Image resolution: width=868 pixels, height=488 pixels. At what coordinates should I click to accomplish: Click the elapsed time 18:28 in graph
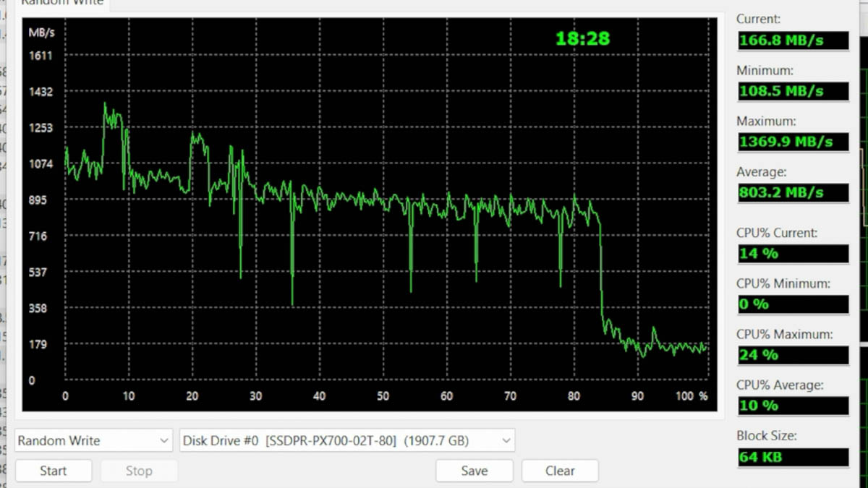[582, 38]
